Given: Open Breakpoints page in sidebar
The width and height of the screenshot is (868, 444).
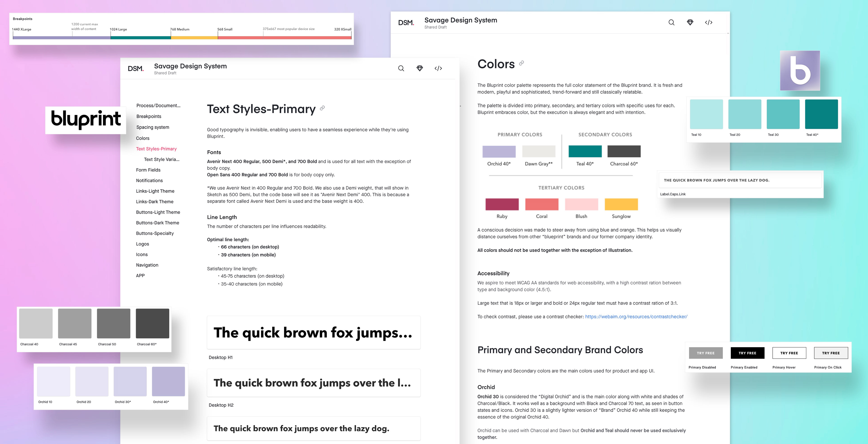Looking at the screenshot, I should coord(149,116).
